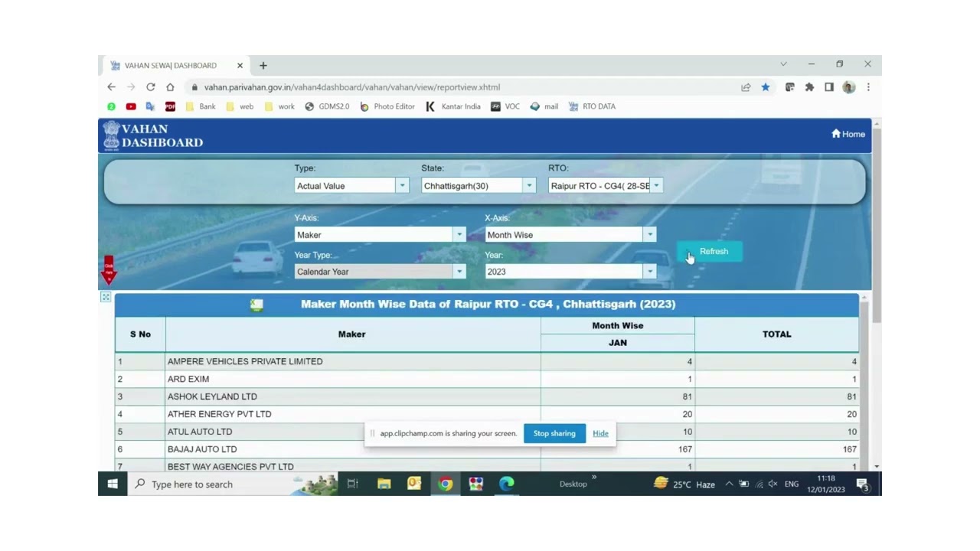This screenshot has height=551, width=980.
Task: Open the Year Type dropdown showing Calendar Year
Action: pyautogui.click(x=381, y=272)
